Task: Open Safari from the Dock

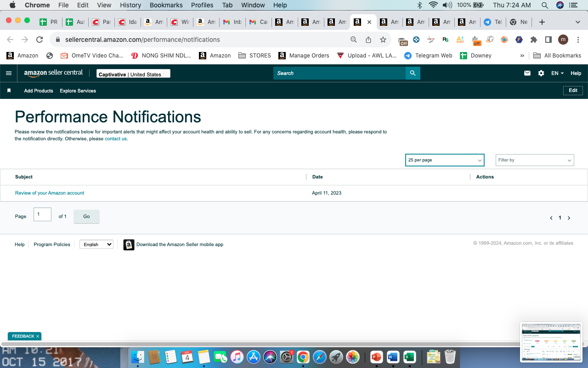Action: coord(320,356)
